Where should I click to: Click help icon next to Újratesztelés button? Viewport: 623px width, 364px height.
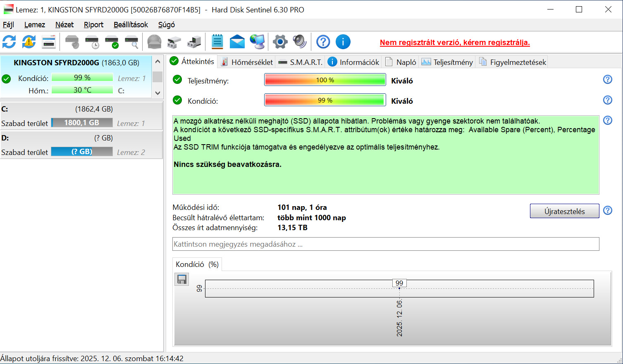[607, 210]
